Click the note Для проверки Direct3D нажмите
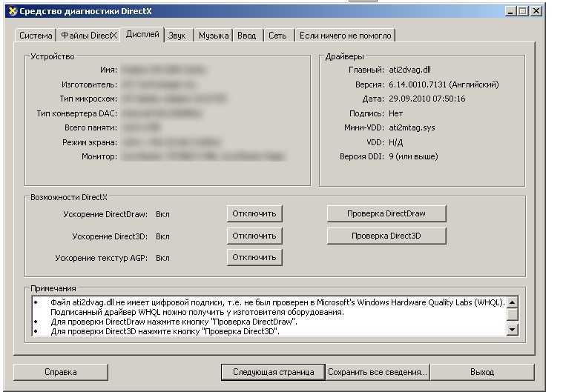Viewport: 563px width, 392px height. (x=165, y=331)
